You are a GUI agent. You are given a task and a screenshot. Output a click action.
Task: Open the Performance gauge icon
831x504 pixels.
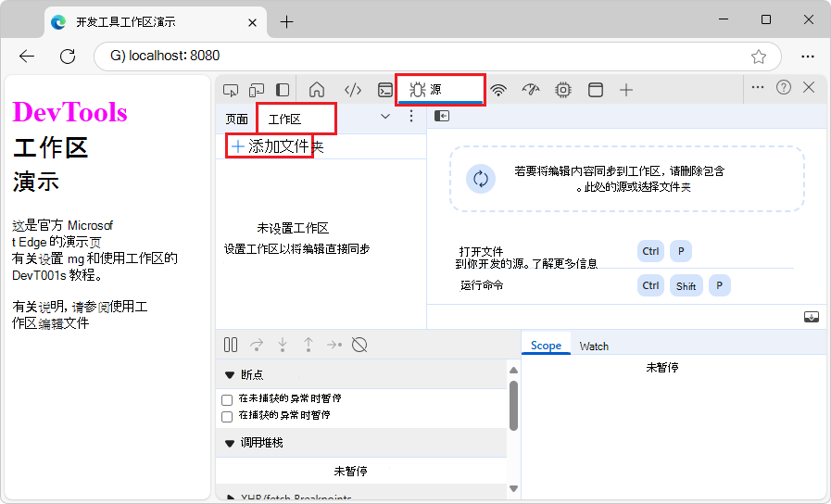[531, 90]
